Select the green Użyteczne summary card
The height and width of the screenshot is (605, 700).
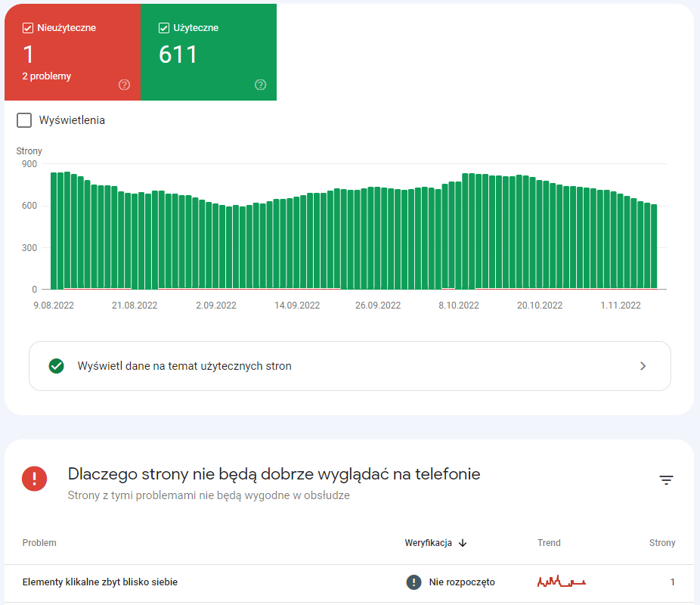pyautogui.click(x=209, y=52)
